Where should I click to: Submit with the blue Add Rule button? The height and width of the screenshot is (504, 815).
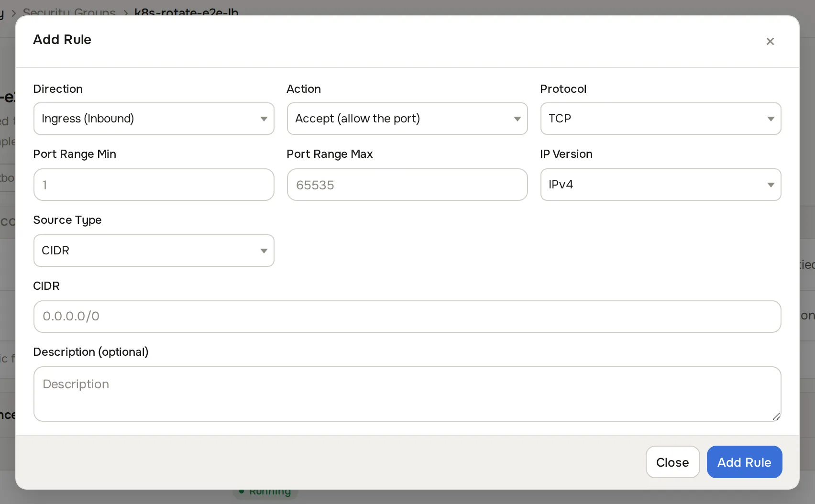pos(744,462)
